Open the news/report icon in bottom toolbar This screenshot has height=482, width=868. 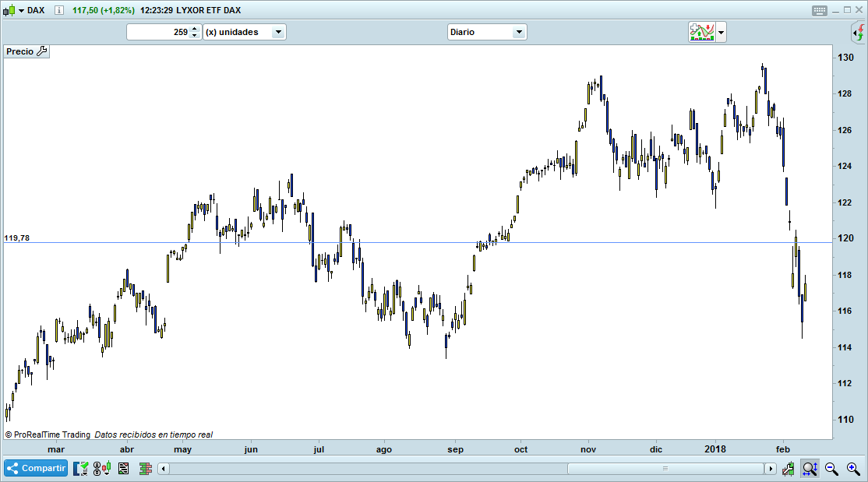point(122,468)
